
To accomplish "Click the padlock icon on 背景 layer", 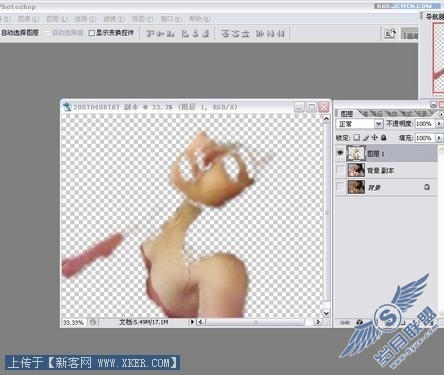I will 427,187.
